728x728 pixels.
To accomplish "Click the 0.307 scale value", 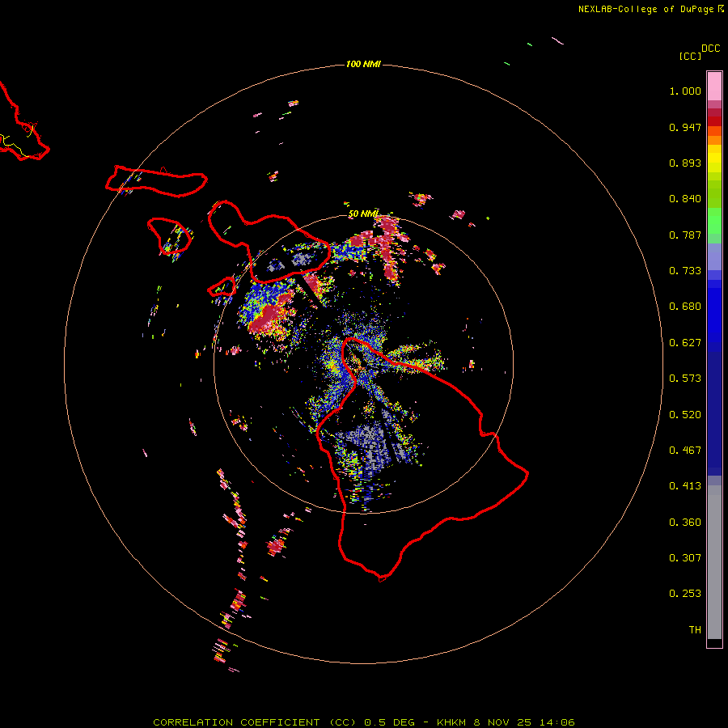I will tap(685, 558).
